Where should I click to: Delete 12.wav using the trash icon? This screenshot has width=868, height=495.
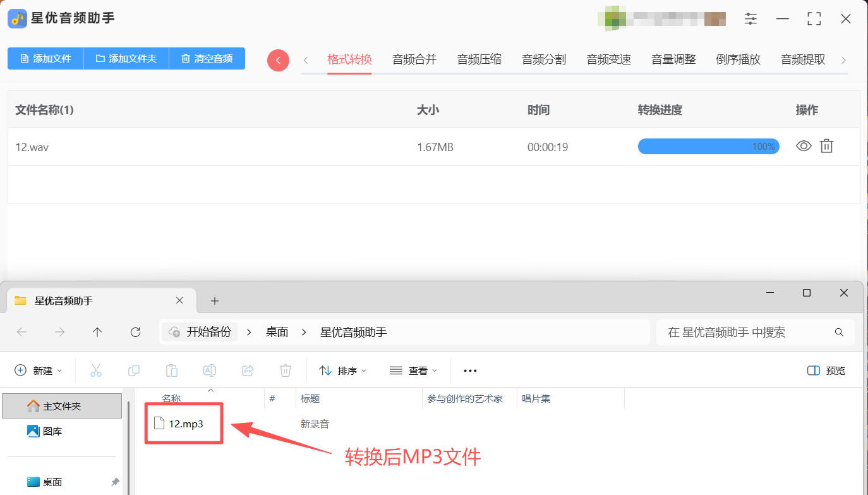click(826, 146)
